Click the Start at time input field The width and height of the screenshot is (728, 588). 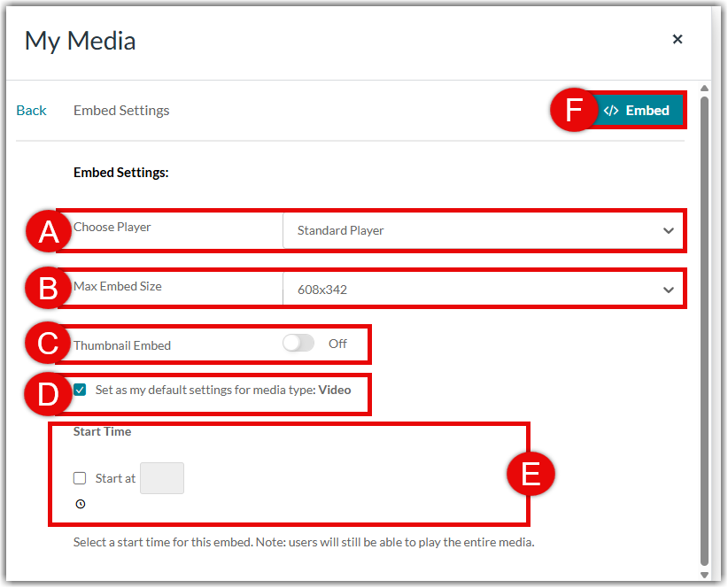[x=162, y=478]
